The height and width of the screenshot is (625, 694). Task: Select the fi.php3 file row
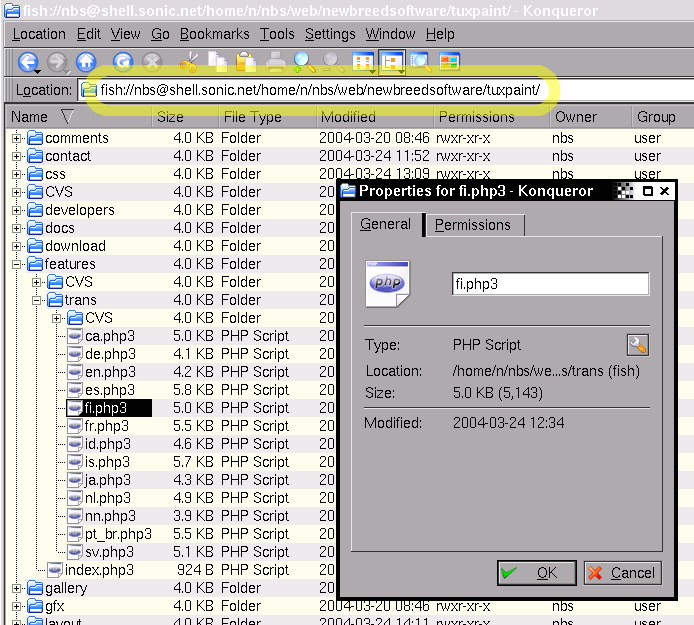tap(109, 408)
